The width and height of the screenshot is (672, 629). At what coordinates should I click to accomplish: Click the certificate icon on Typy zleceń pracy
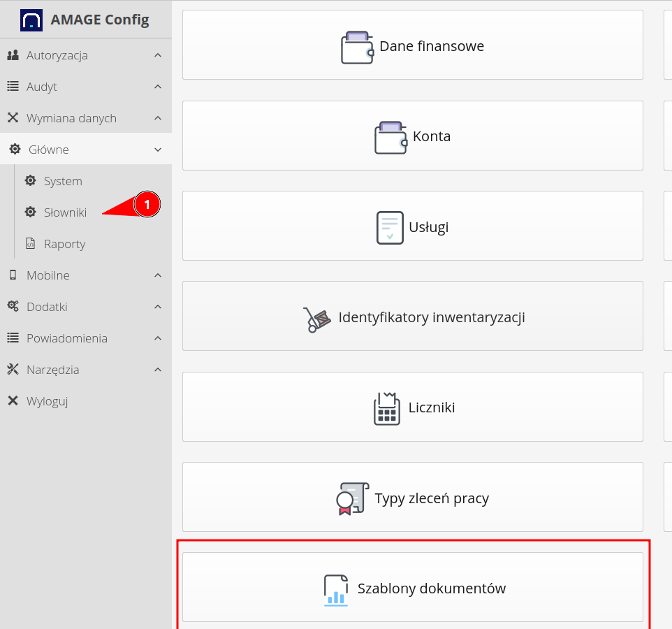pos(351,499)
